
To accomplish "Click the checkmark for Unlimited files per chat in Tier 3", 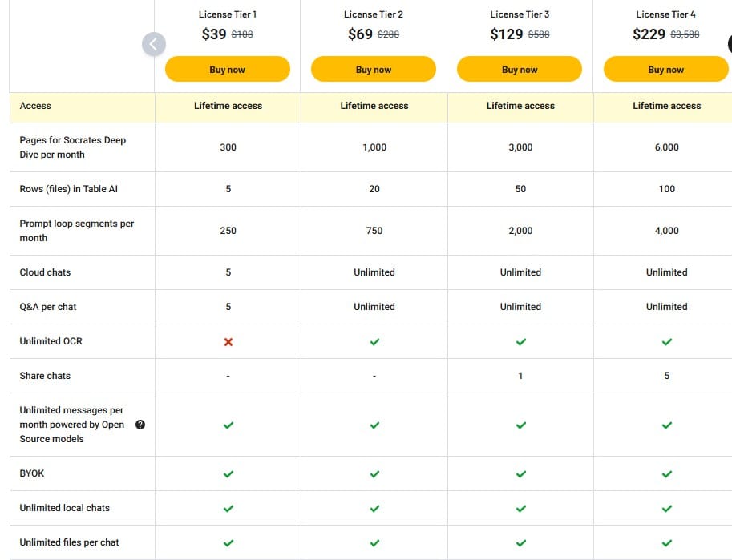I will coord(520,542).
